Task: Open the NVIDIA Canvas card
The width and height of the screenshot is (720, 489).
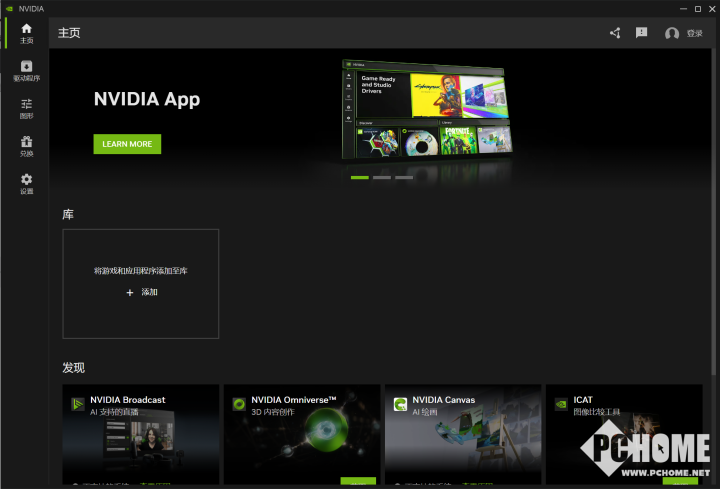Action: click(x=463, y=434)
